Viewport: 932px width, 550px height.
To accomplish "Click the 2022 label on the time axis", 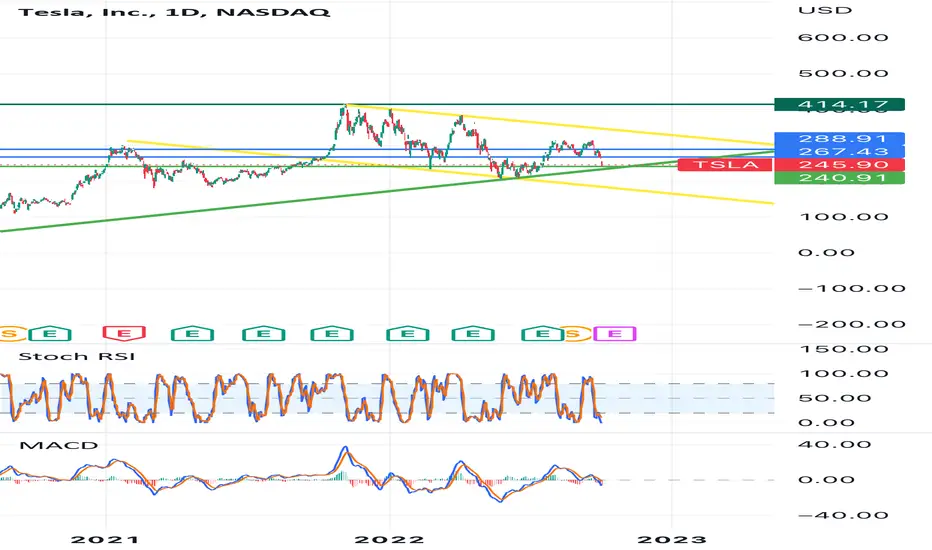I will pos(389,540).
